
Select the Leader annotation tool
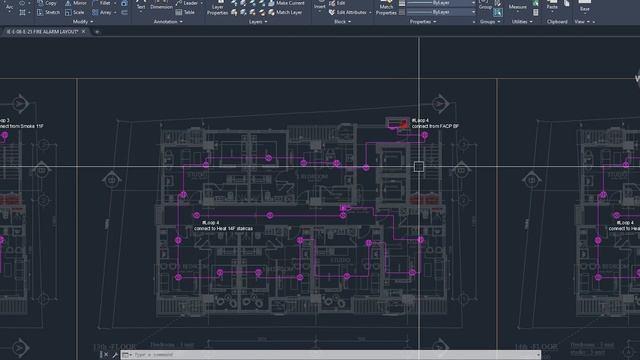point(187,3)
